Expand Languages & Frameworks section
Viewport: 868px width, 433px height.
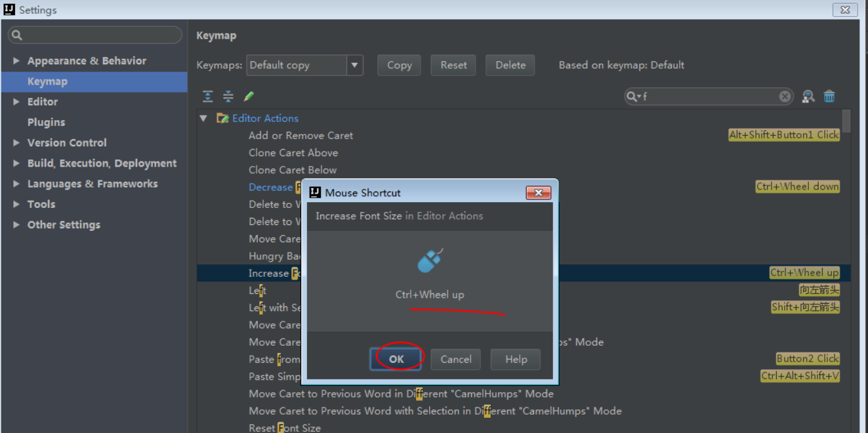click(16, 184)
